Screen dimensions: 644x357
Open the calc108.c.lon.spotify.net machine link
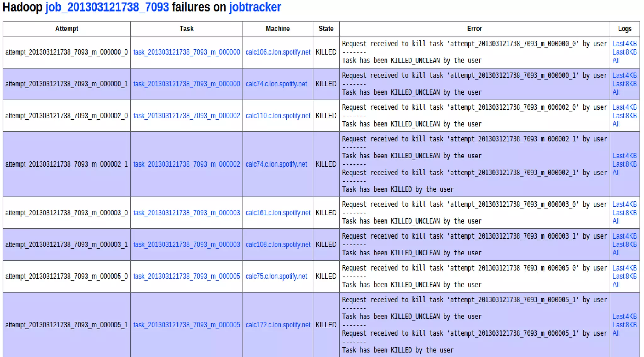pyautogui.click(x=278, y=244)
